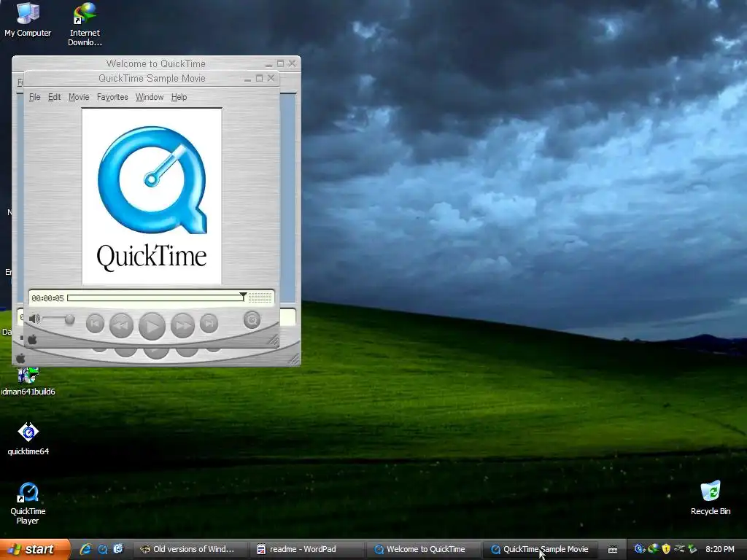Image resolution: width=747 pixels, height=560 pixels.
Task: Click the QuickTime logo movie frame
Action: tap(152, 196)
